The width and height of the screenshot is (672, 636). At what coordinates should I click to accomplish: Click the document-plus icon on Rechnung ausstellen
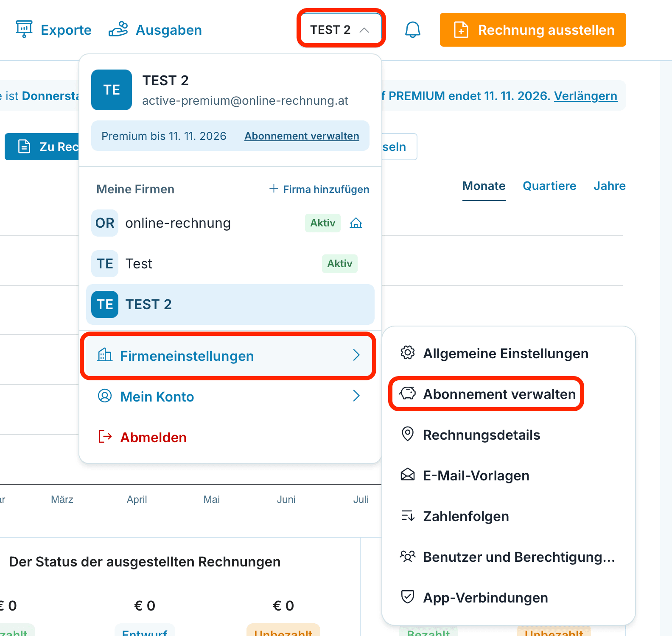(461, 30)
